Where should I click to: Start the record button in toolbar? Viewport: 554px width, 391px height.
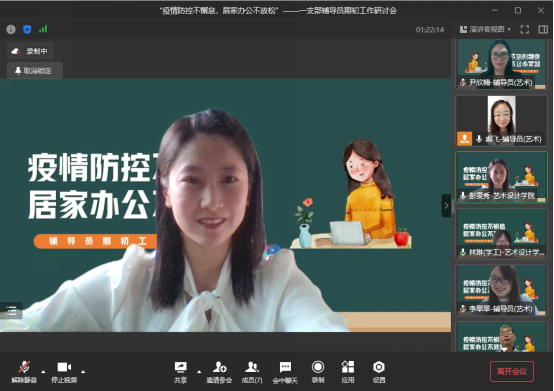click(x=318, y=367)
